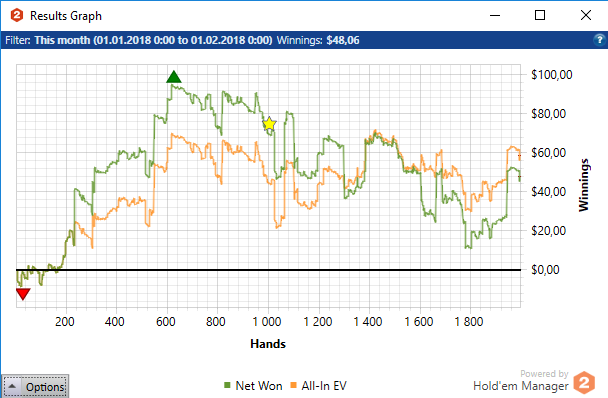Image resolution: width=608 pixels, height=398 pixels.
Task: Maximize the Results Graph window
Action: tap(540, 16)
